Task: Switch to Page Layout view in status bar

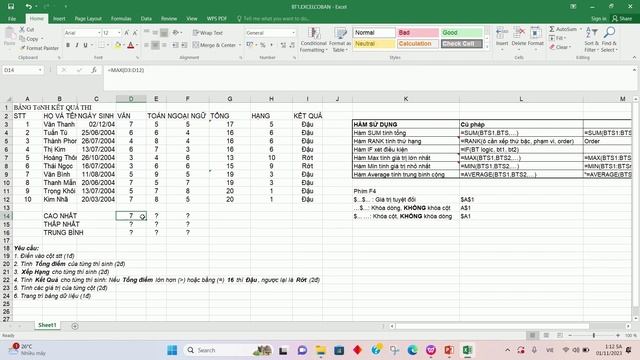Action: (546, 335)
